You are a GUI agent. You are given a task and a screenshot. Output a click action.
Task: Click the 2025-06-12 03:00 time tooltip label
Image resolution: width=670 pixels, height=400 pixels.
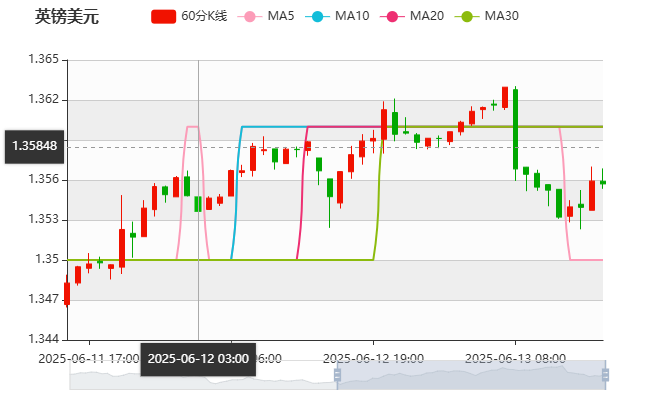(x=198, y=358)
